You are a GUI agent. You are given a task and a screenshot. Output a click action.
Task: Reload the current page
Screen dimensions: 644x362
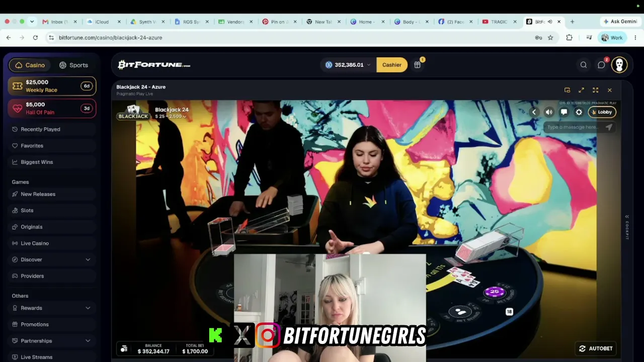tap(35, 38)
